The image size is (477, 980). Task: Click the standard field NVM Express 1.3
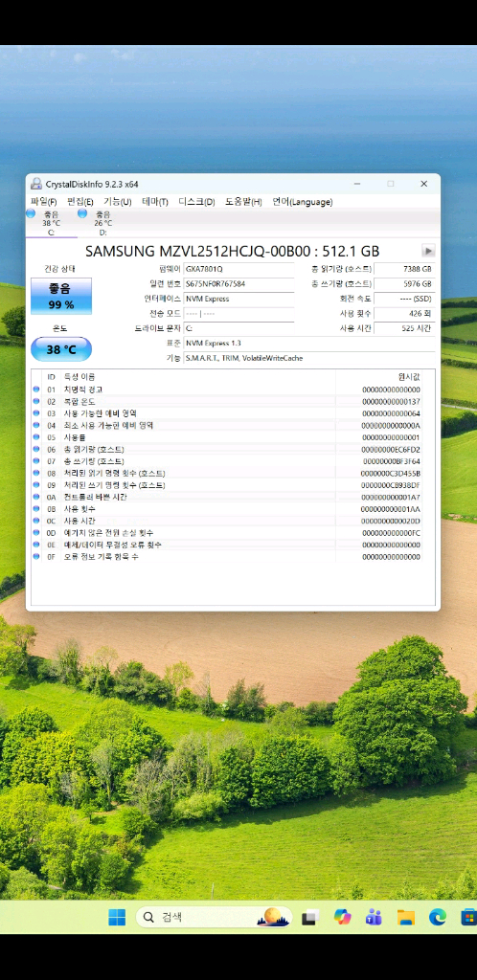(309, 344)
